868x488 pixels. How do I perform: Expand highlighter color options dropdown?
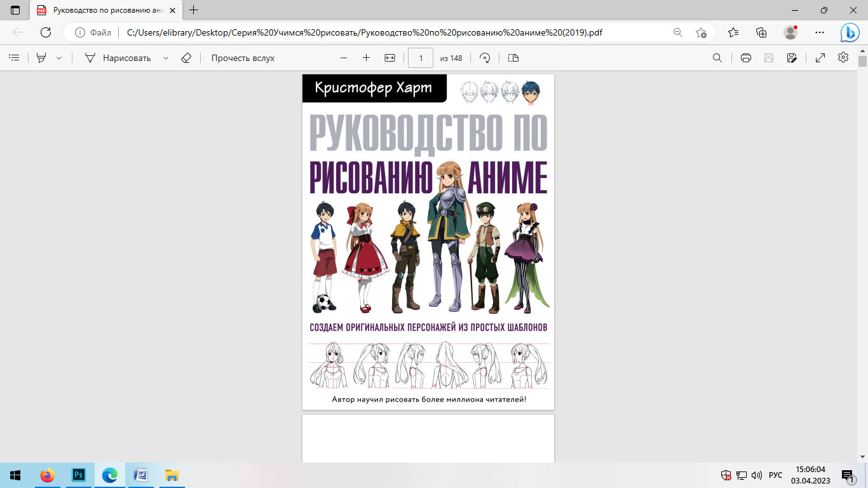click(x=59, y=58)
